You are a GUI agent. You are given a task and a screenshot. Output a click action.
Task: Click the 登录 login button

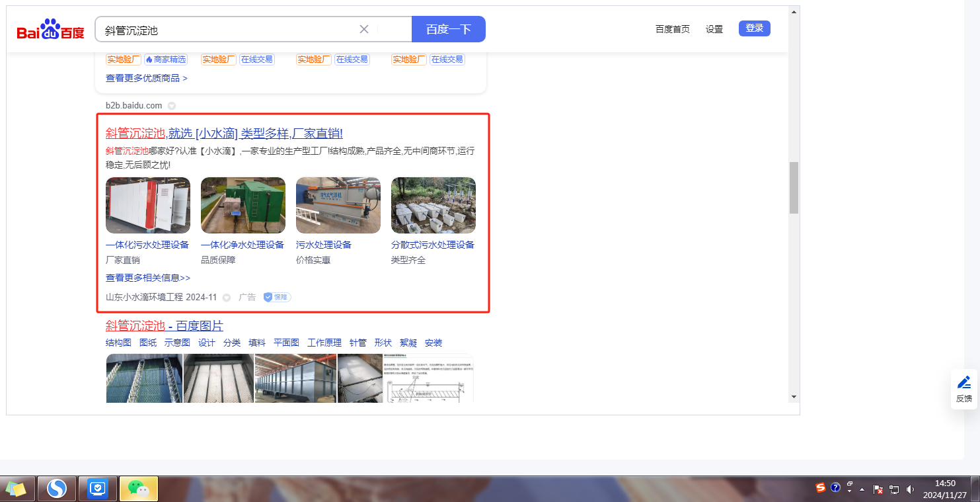point(755,28)
